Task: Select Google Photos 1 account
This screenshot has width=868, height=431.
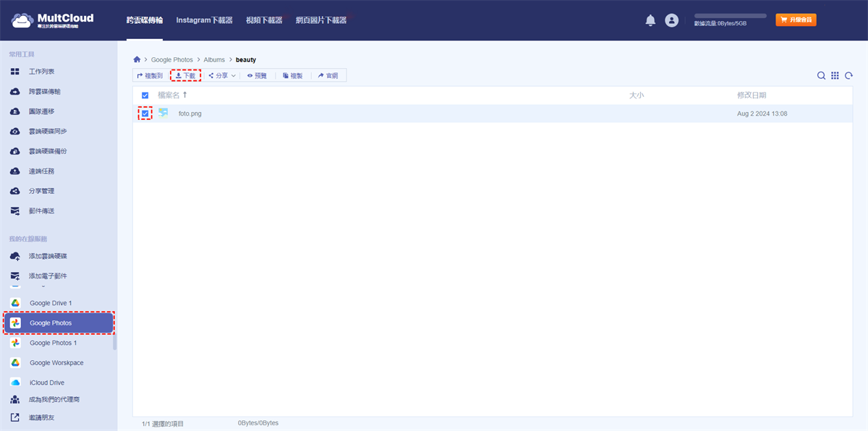Action: [x=53, y=343]
